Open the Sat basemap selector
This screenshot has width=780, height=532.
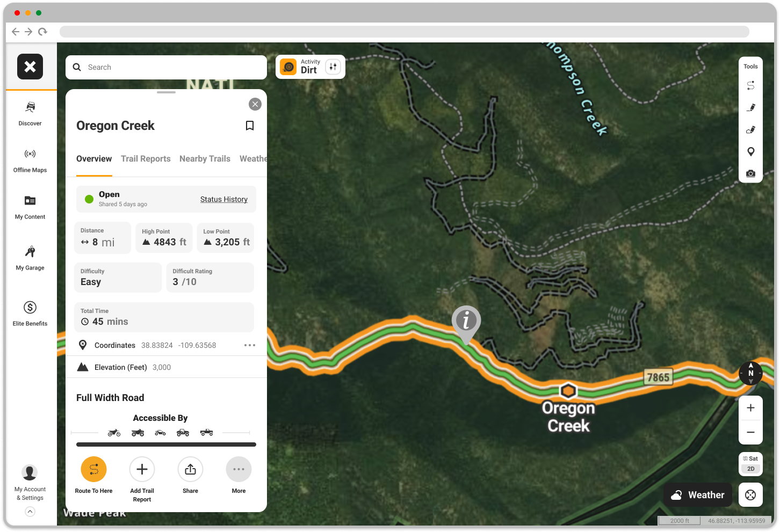click(x=751, y=458)
